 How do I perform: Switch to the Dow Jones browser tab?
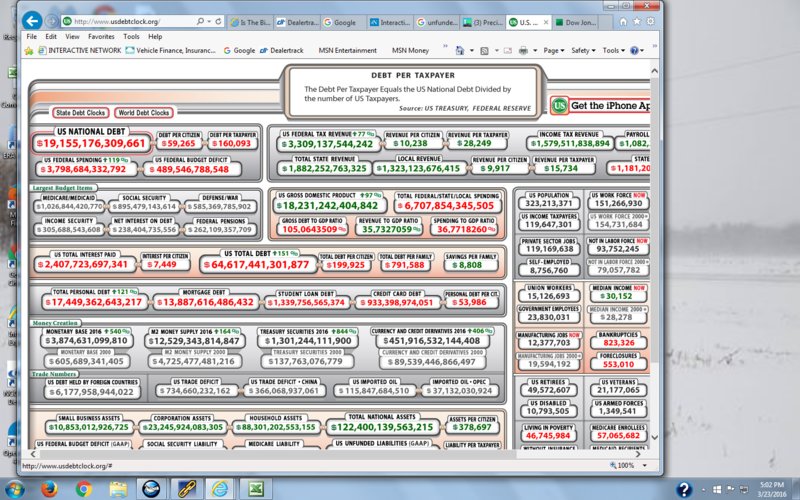pos(576,22)
